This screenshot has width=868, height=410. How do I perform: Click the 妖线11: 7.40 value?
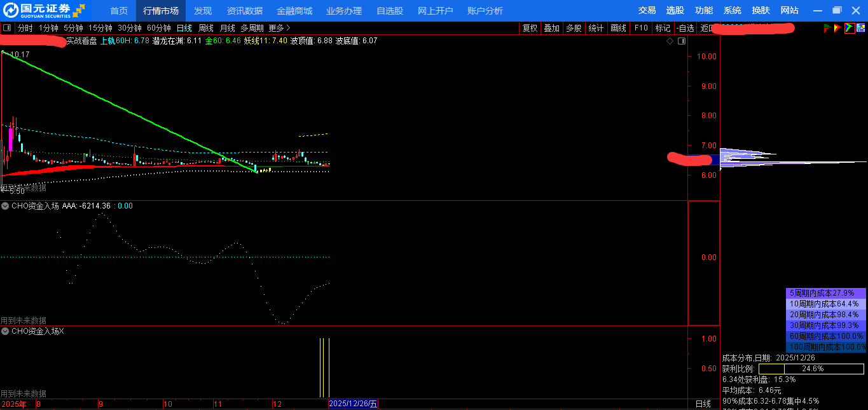coord(266,41)
